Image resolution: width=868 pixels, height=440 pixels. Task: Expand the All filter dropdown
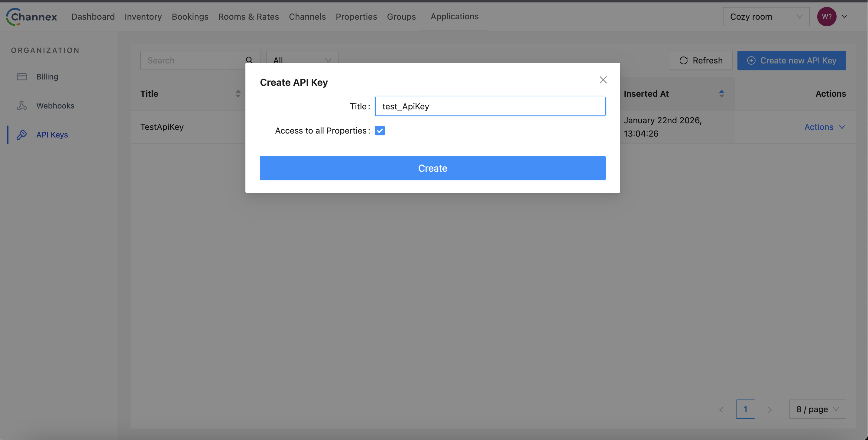(302, 60)
